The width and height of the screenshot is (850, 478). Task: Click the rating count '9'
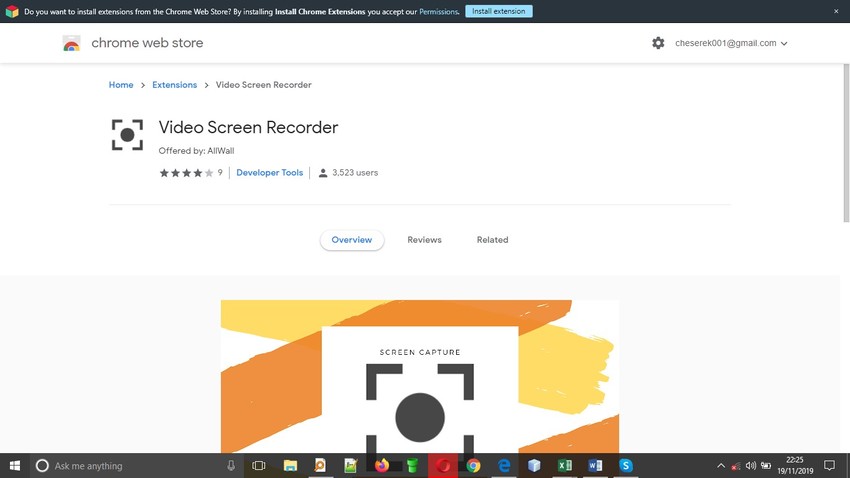[220, 172]
